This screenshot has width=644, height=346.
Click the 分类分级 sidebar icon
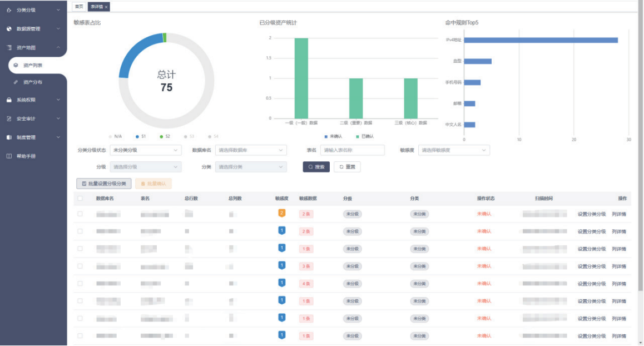[x=9, y=10]
